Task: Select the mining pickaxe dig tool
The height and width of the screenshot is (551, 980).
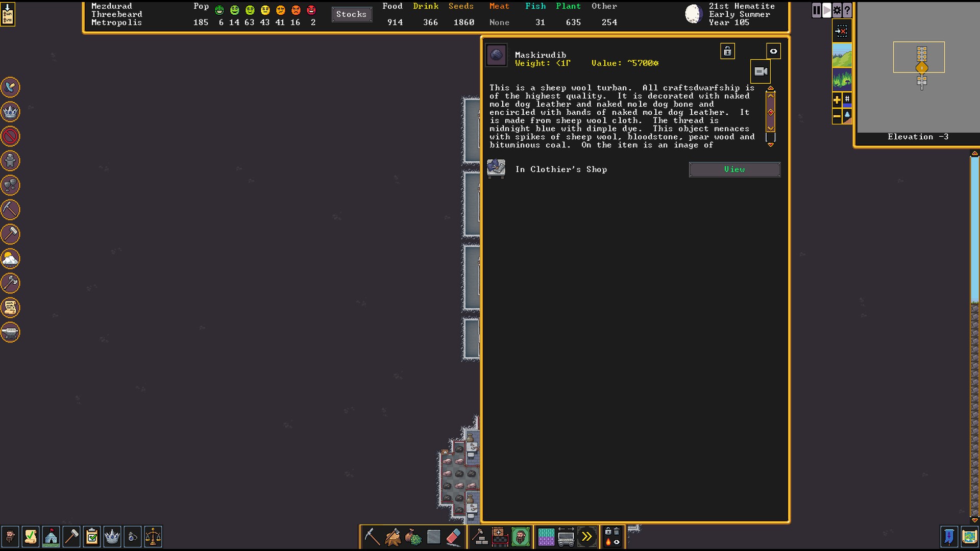Action: point(372,537)
